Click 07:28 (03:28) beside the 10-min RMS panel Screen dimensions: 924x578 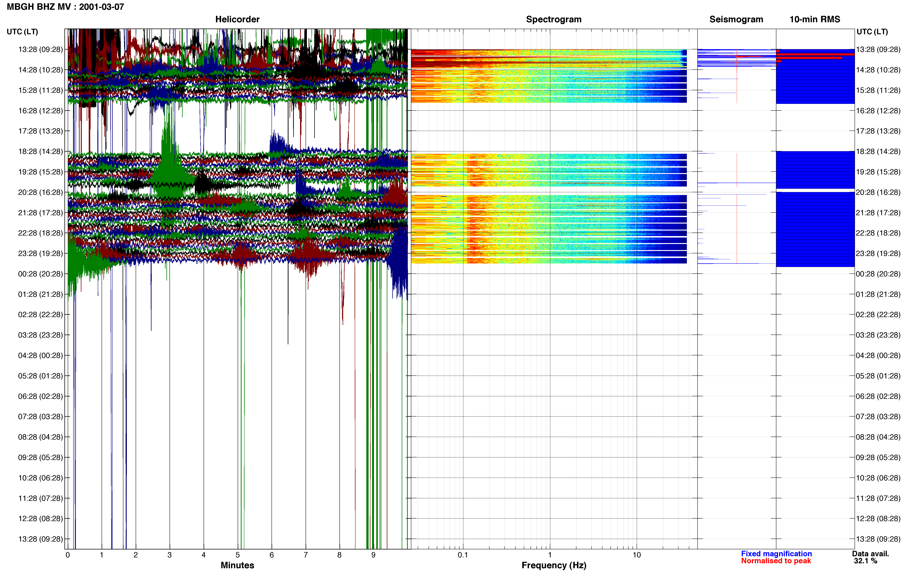point(878,417)
